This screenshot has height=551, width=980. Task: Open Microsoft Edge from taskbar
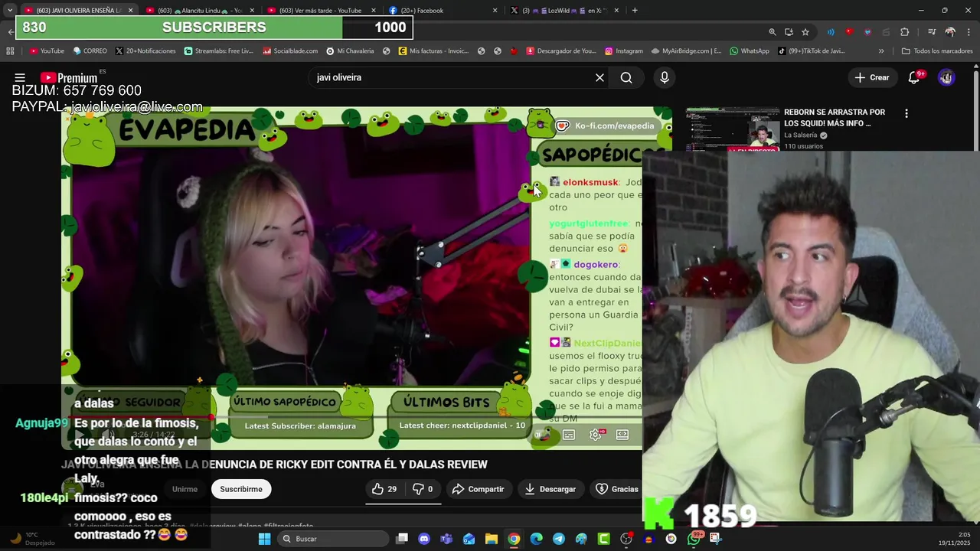(536, 539)
